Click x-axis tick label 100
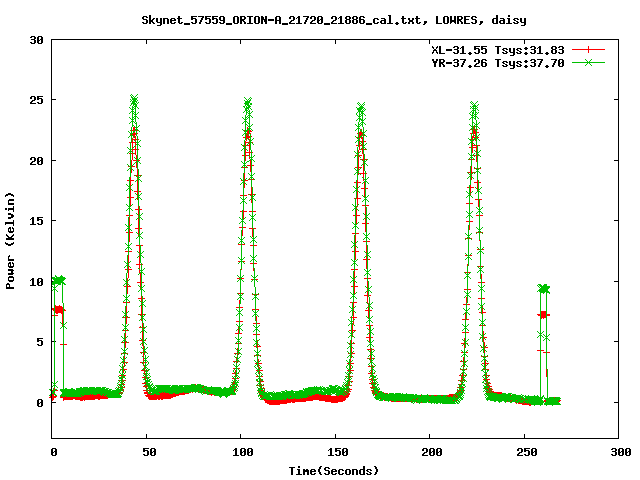 click(x=243, y=452)
